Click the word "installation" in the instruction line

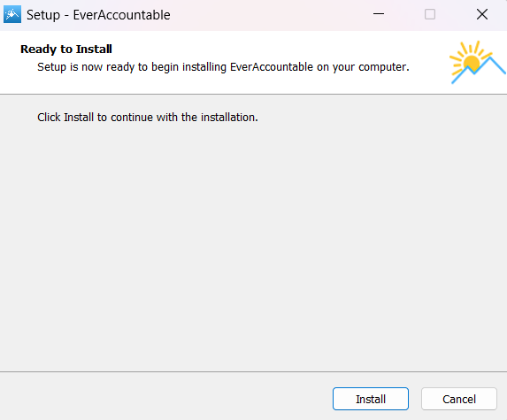[x=227, y=118]
